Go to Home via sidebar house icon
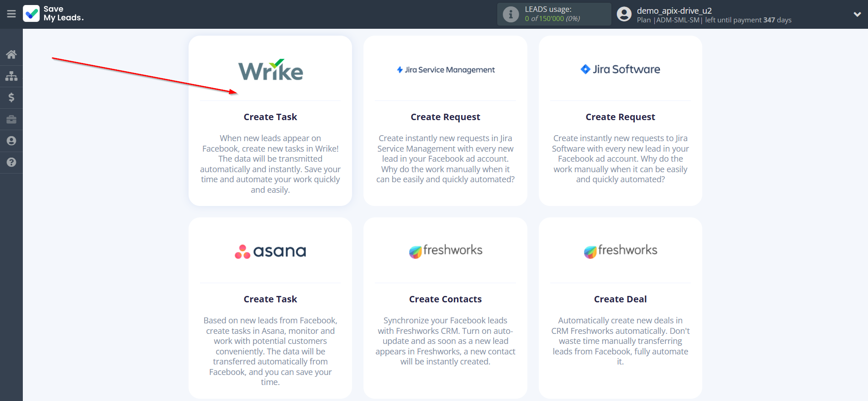Screen dimensions: 868x401 (11, 55)
